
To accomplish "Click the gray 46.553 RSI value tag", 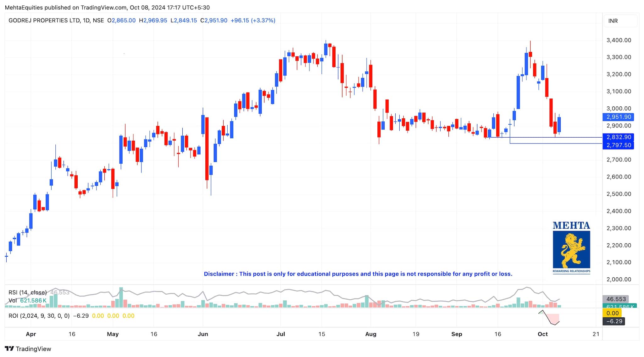I will pos(616,299).
